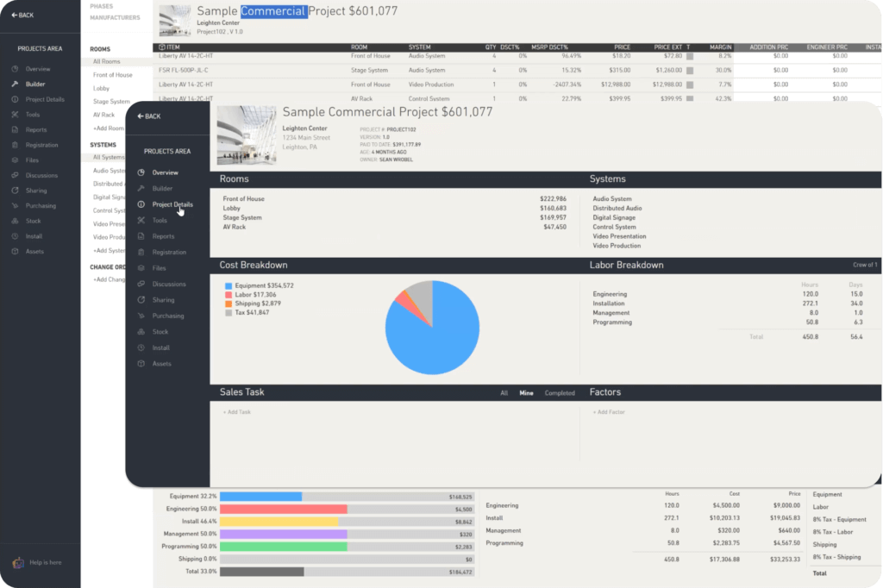Select the Tools icon in the front sidebar
Viewport: 883px width, 588px height.
pyautogui.click(x=141, y=221)
